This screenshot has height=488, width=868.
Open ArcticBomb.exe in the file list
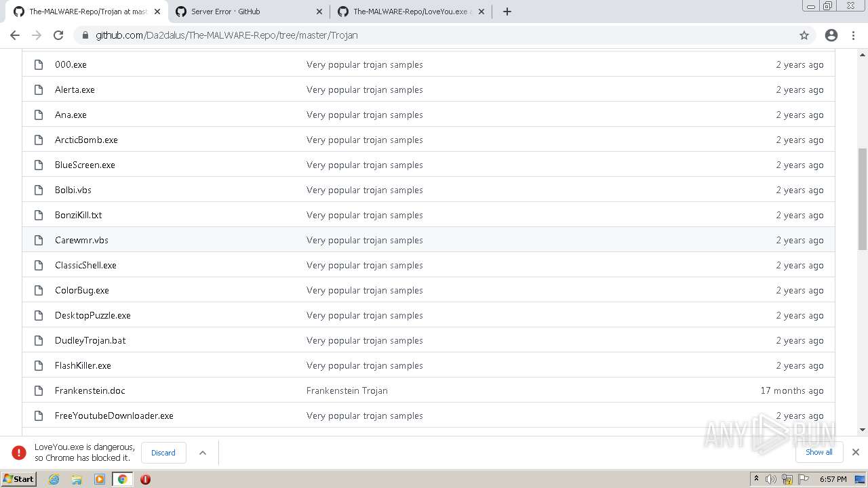click(x=86, y=140)
